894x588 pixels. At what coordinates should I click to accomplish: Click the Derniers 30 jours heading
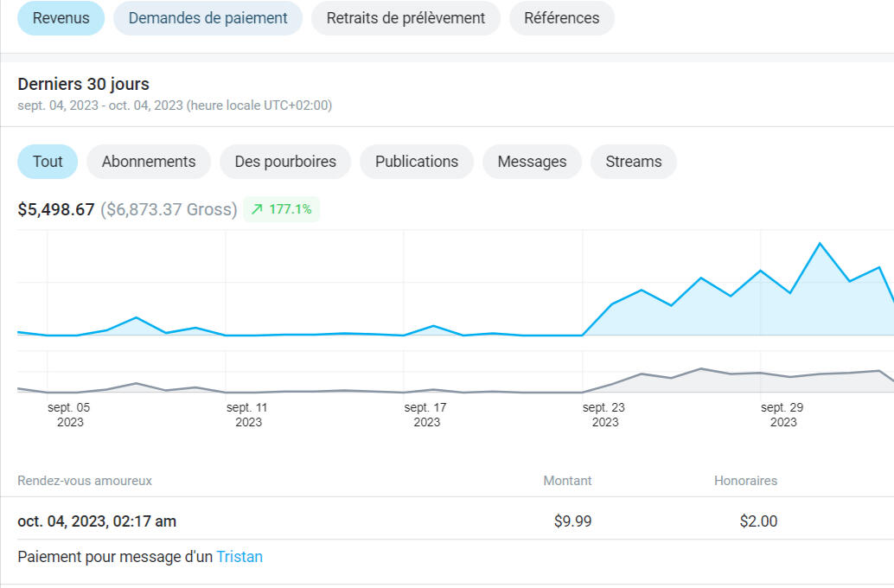tap(84, 85)
